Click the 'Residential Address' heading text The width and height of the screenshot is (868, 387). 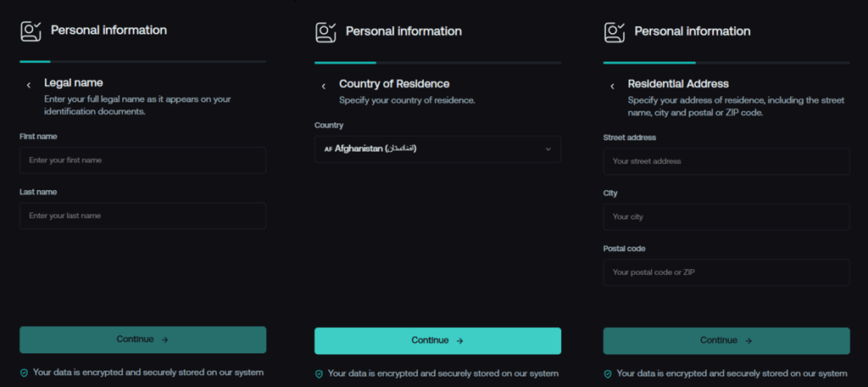coord(678,84)
